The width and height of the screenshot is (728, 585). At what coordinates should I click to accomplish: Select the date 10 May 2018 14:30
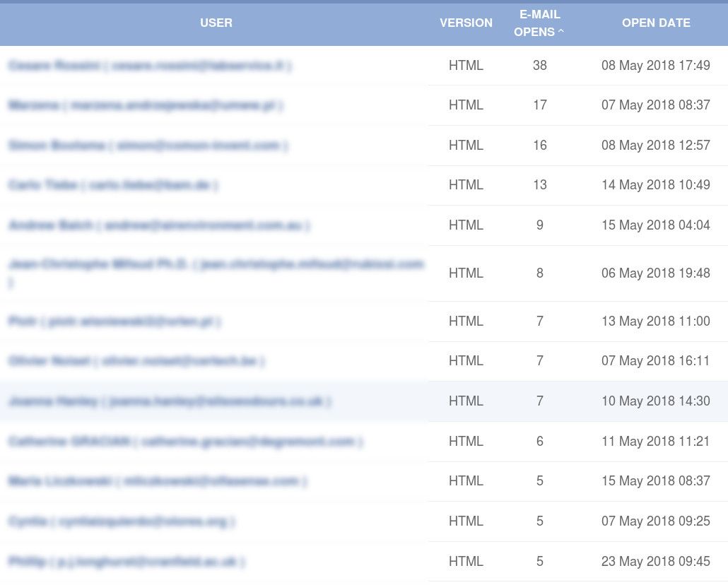pos(656,401)
